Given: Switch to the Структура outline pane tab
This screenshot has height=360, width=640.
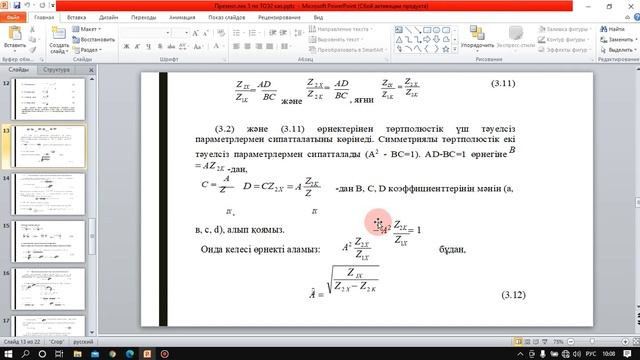Looking at the screenshot, I should coord(56,70).
